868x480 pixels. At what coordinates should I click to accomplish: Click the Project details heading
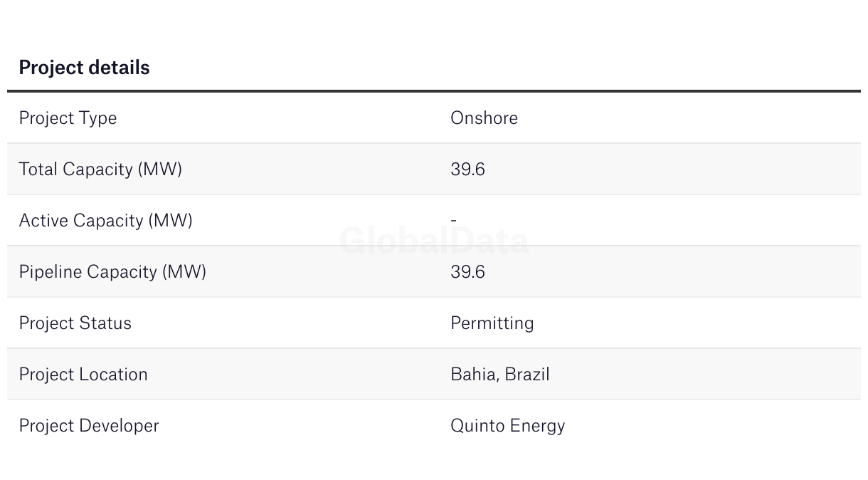pos(84,68)
